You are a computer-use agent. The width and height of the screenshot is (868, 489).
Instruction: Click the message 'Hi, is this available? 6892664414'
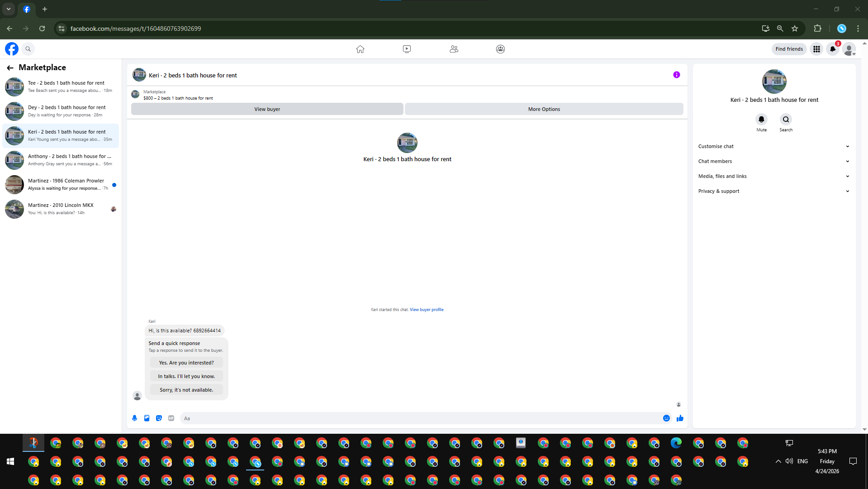(x=185, y=331)
